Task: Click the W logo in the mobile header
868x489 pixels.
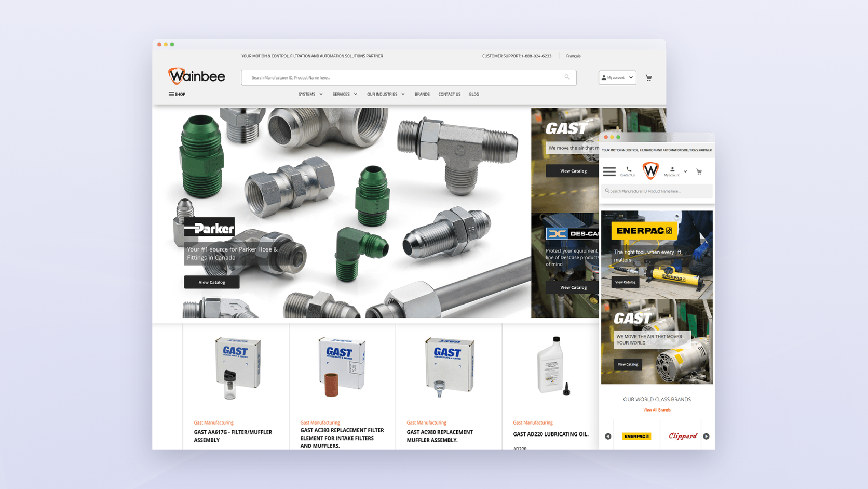Action: point(650,170)
